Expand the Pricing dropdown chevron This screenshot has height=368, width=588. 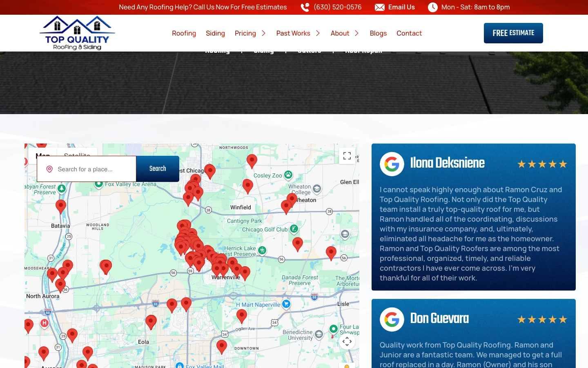(x=263, y=33)
